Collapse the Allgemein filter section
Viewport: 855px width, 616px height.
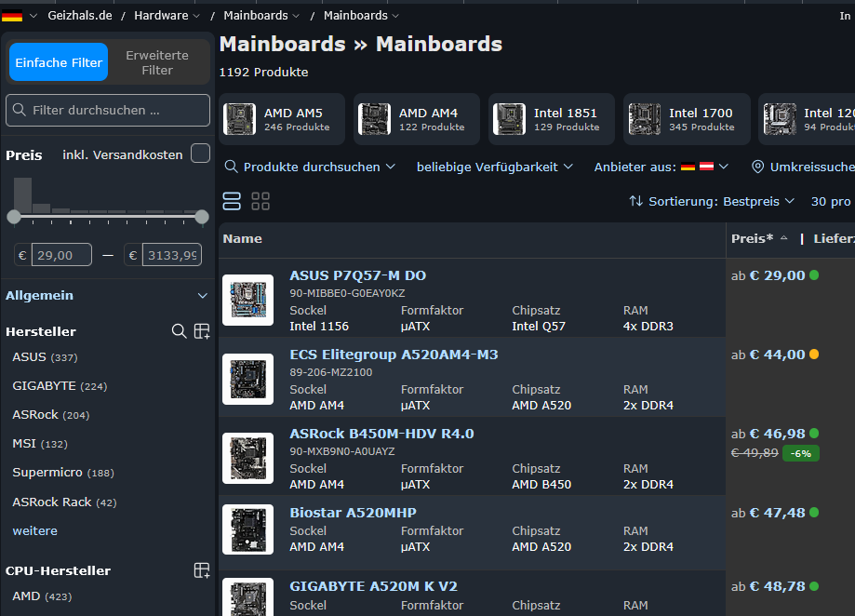(x=202, y=296)
